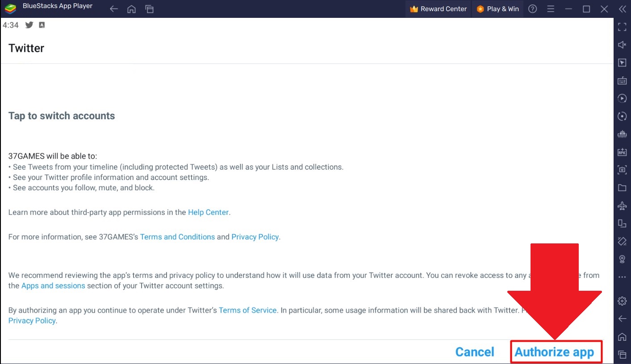This screenshot has width=631, height=364.
Task: Open keyboard game controls
Action: click(x=622, y=80)
